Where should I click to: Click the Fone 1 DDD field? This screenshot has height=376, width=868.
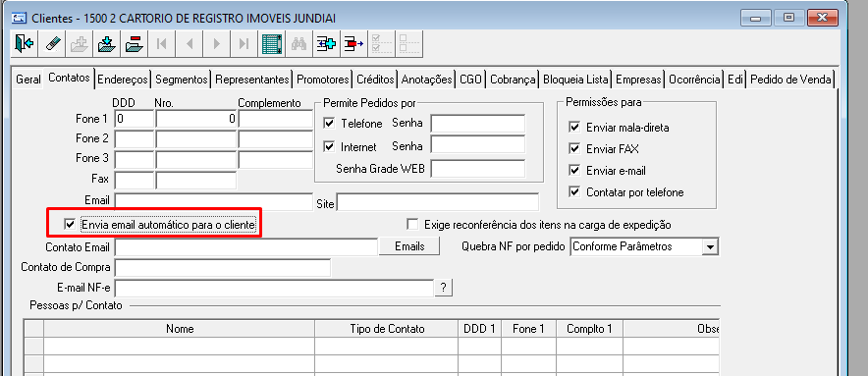pyautogui.click(x=134, y=119)
